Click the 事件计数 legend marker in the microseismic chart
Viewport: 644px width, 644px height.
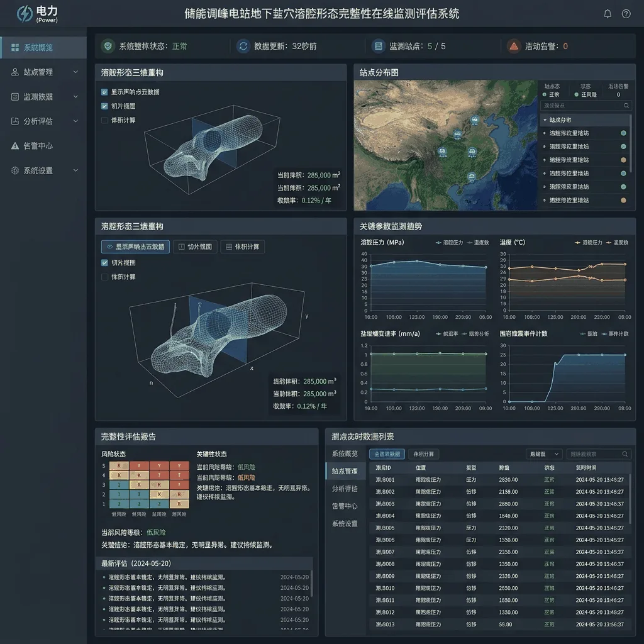tap(604, 334)
